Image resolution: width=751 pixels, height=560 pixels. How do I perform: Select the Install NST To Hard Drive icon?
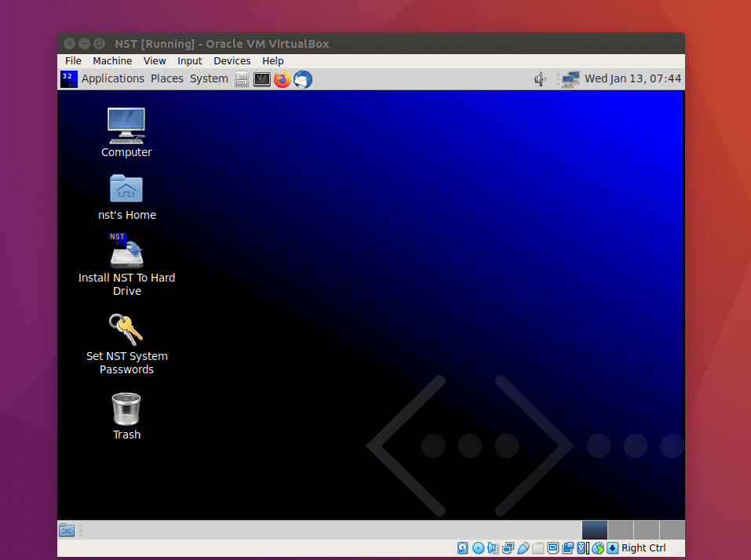tap(126, 264)
